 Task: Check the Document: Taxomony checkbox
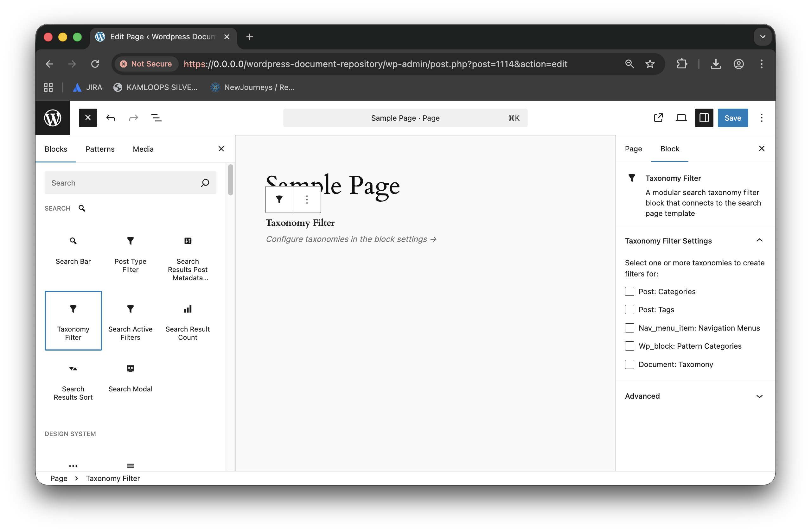pos(629,364)
